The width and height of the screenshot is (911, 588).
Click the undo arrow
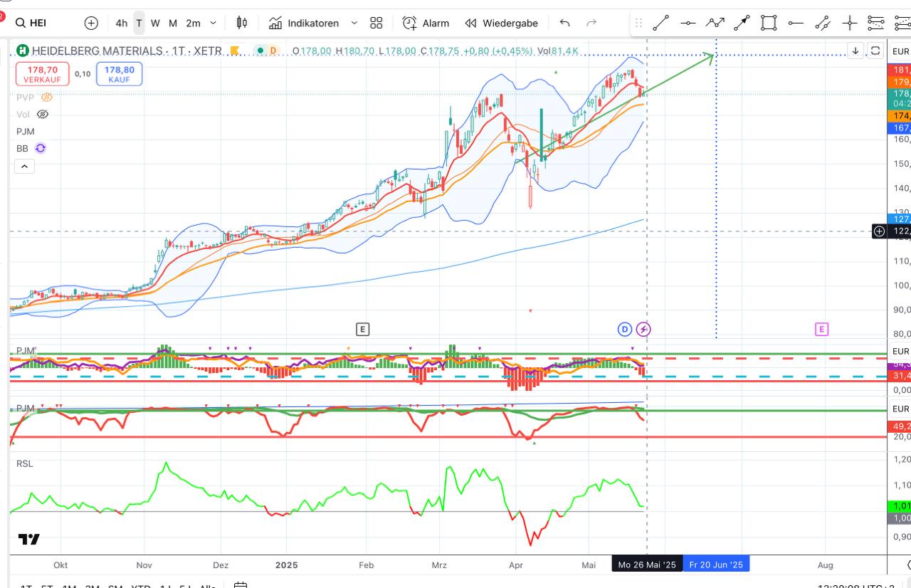click(x=564, y=23)
